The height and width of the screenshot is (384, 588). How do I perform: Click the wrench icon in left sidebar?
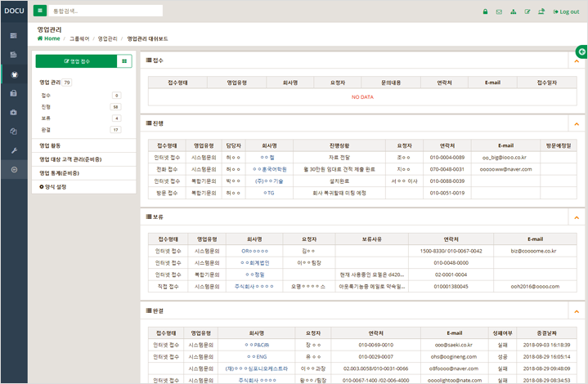pyautogui.click(x=14, y=151)
